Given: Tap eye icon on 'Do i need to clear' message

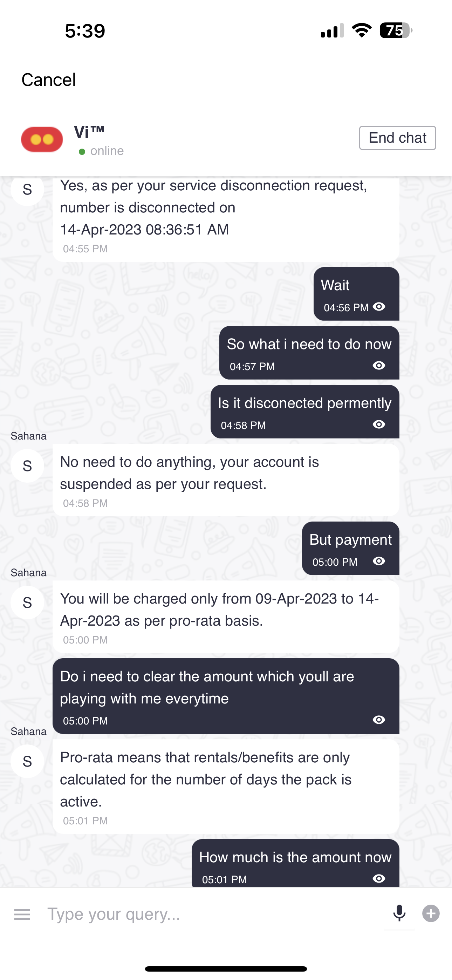Looking at the screenshot, I should (x=379, y=720).
